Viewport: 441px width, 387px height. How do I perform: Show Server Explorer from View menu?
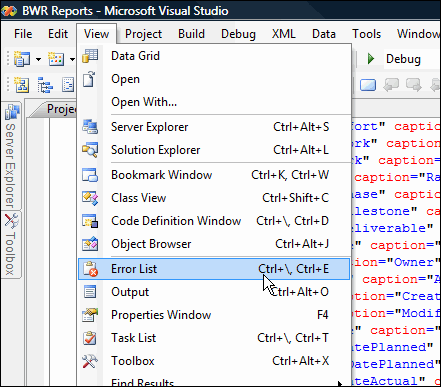[214, 127]
